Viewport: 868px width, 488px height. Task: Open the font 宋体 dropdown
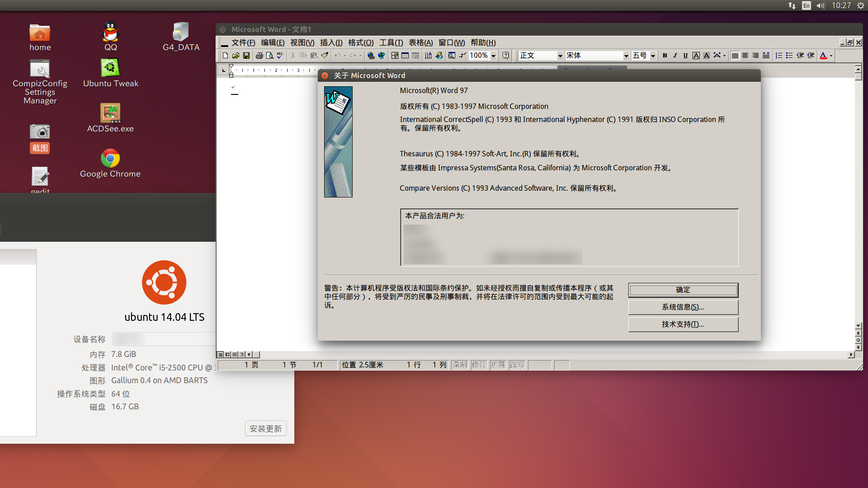click(626, 56)
